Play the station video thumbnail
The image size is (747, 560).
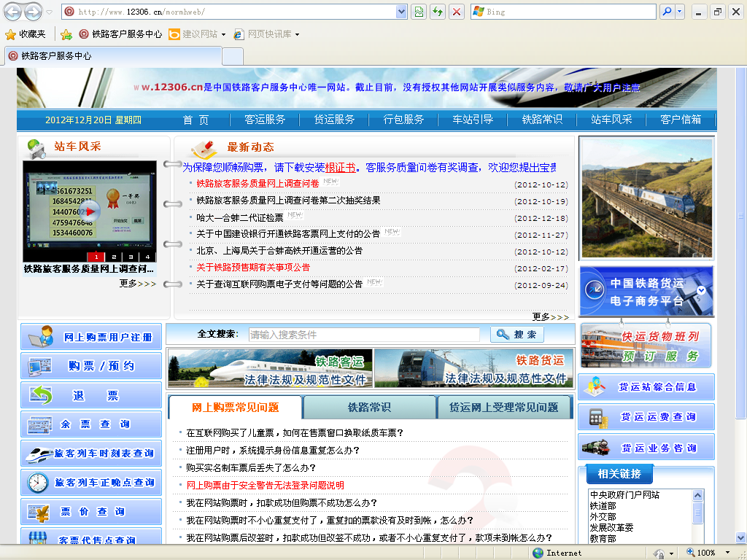90,210
